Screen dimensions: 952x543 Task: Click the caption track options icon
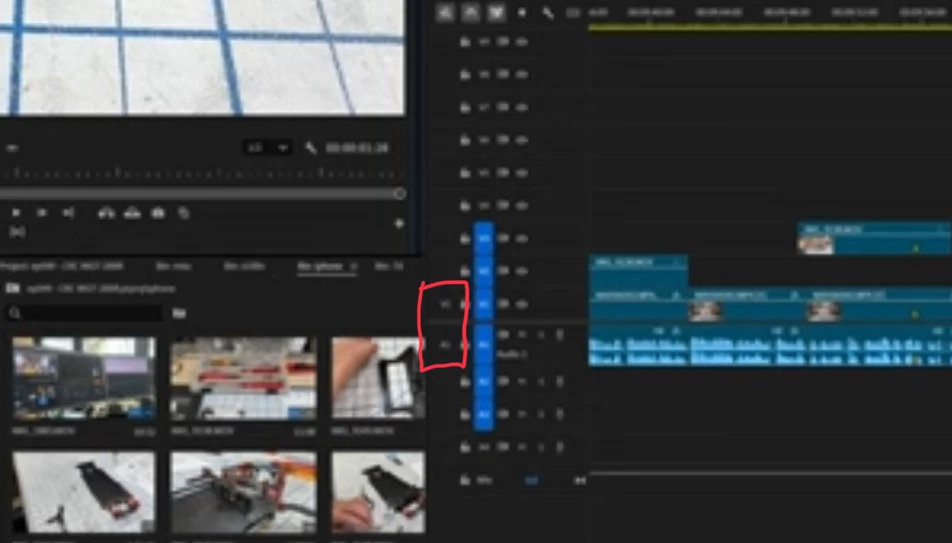point(573,12)
